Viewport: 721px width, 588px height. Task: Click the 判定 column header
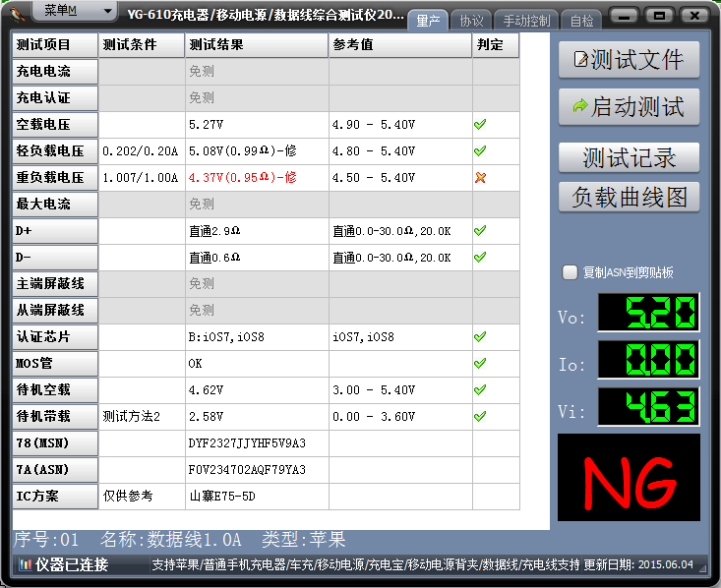click(x=496, y=45)
